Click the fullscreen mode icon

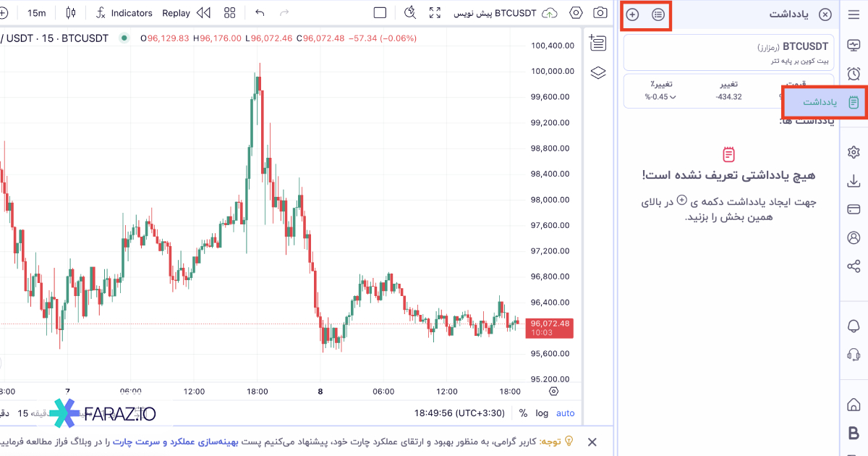coord(435,12)
